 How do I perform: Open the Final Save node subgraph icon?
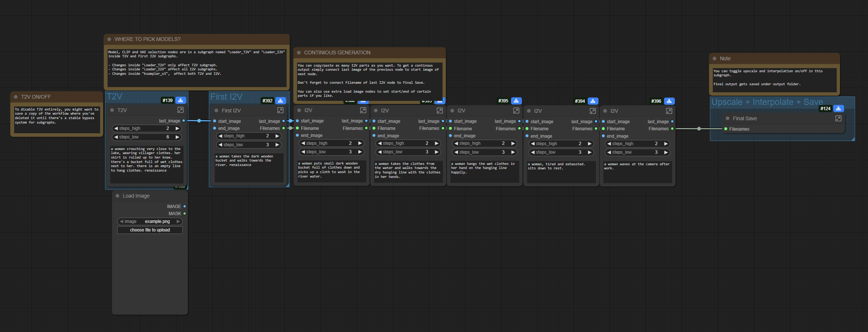[x=838, y=118]
